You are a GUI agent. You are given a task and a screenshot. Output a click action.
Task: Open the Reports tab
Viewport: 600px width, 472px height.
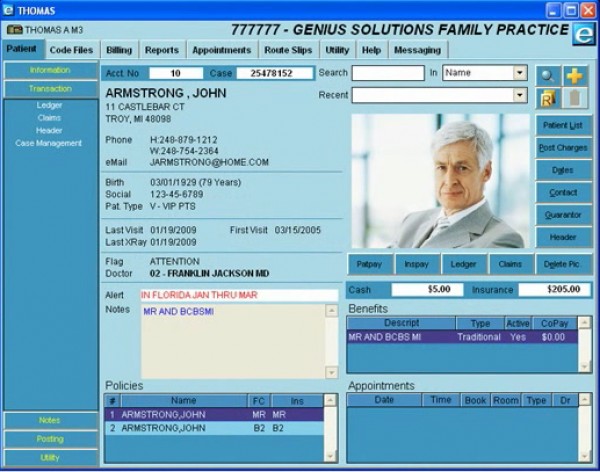(x=162, y=50)
